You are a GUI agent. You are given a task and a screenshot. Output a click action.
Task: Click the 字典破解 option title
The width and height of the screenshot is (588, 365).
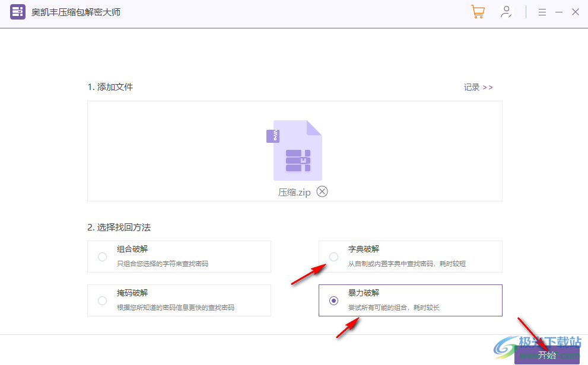(x=364, y=249)
